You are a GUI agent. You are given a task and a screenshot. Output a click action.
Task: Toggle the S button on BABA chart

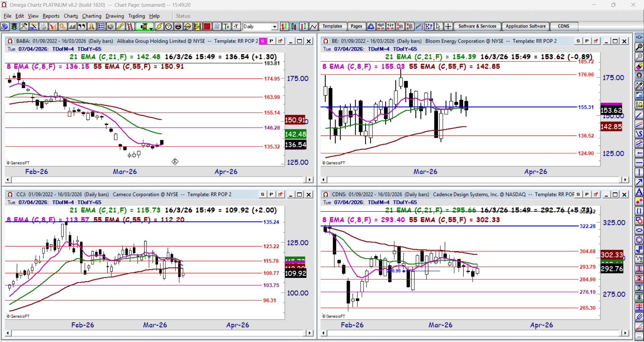pos(263,41)
